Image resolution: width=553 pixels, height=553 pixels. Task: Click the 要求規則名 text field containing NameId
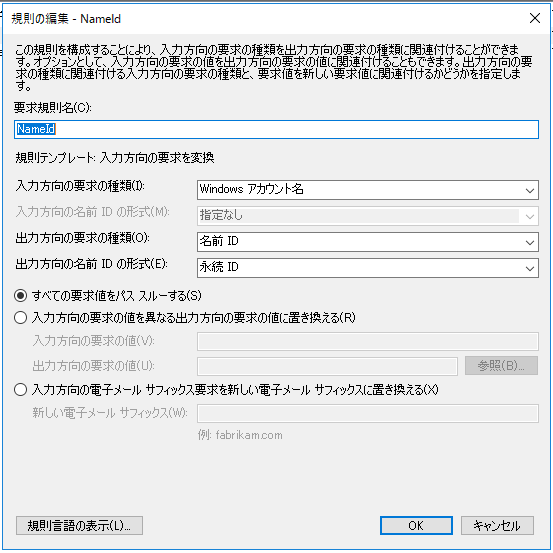click(276, 129)
